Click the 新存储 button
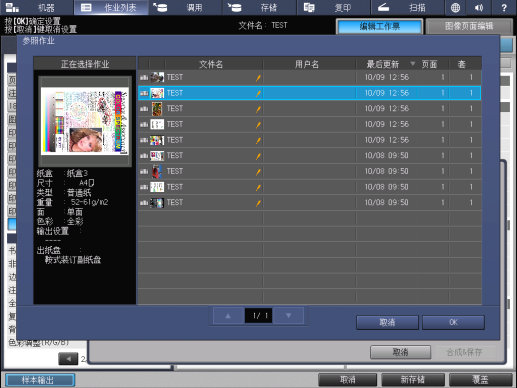Image resolution: width=517 pixels, height=388 pixels. pyautogui.click(x=413, y=380)
